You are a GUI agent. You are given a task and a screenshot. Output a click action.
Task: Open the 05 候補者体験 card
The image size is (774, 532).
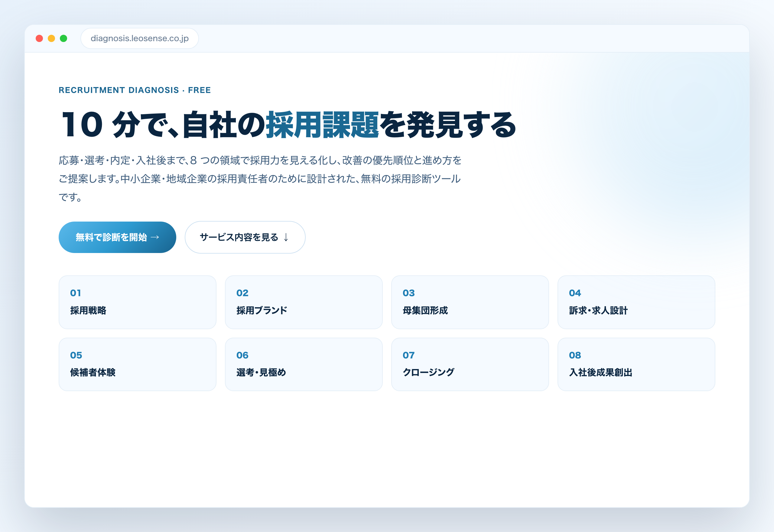[x=138, y=364]
